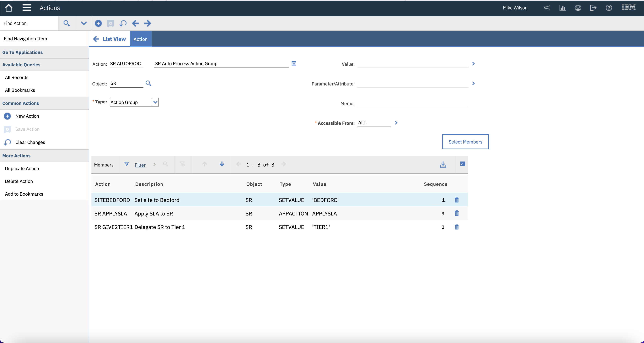Click the Filter link in Members
Viewport: 644px width, 343px height.
[140, 165]
